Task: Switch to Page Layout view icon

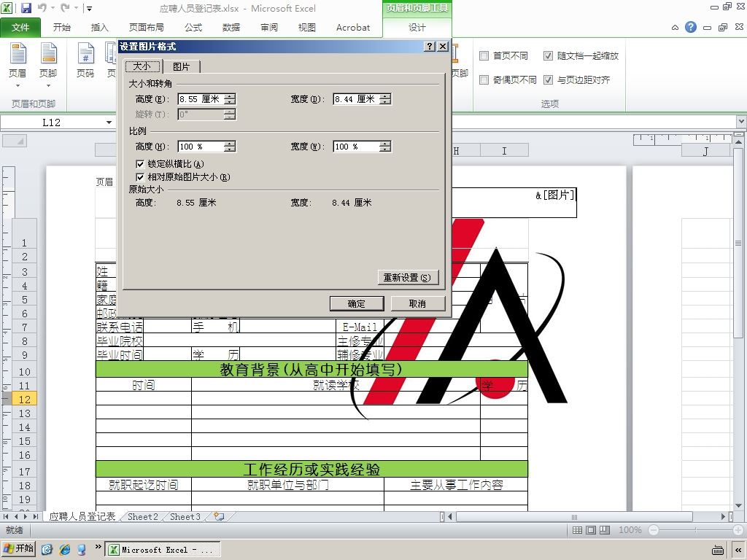Action: (591, 530)
